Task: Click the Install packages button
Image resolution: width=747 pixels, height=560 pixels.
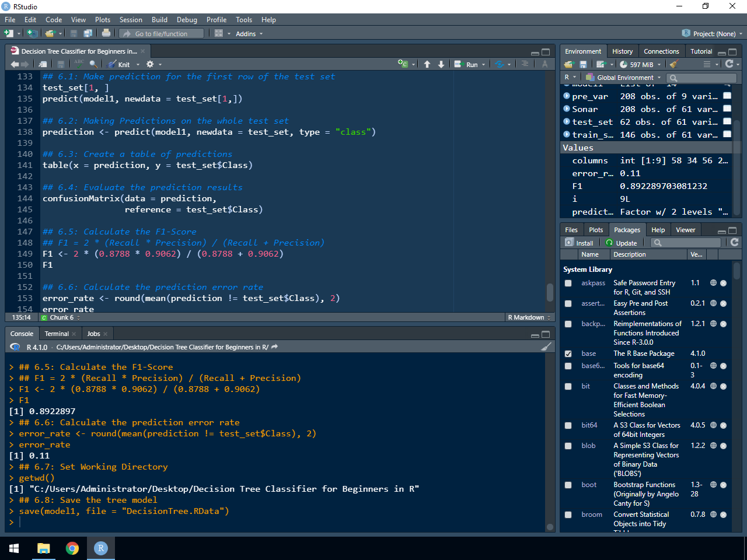Action: pos(580,243)
